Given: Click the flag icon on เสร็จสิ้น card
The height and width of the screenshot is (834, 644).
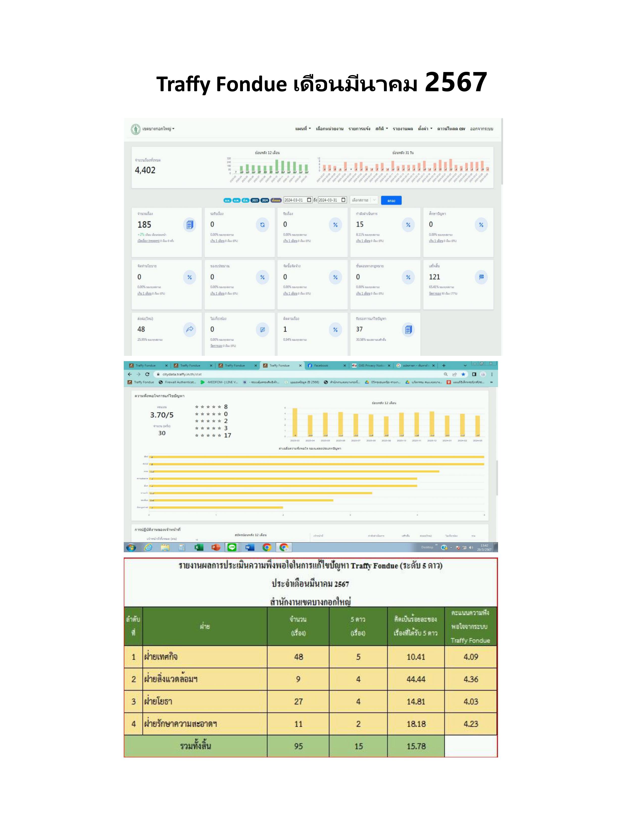Looking at the screenshot, I should click(x=481, y=277).
